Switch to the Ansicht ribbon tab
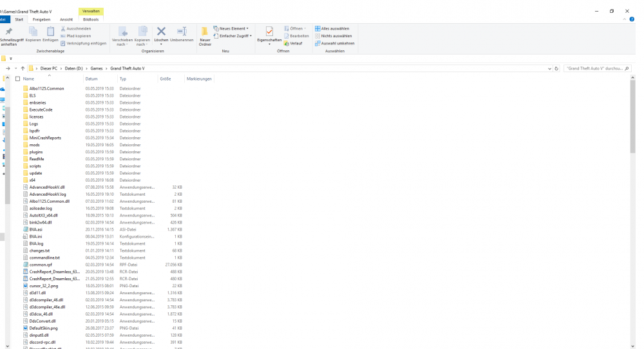The height and width of the screenshot is (349, 644). (x=66, y=19)
